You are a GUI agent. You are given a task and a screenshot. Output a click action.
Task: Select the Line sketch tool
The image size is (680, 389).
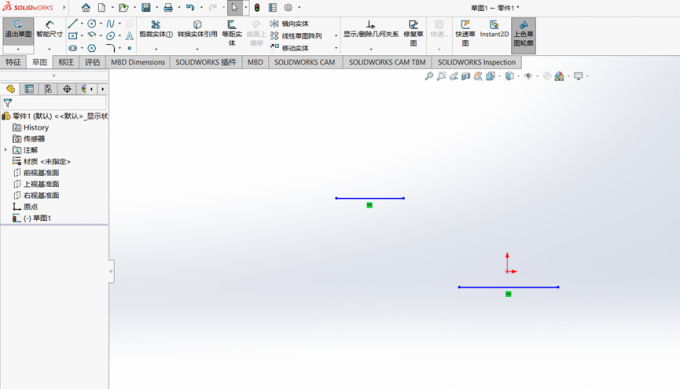(72, 23)
